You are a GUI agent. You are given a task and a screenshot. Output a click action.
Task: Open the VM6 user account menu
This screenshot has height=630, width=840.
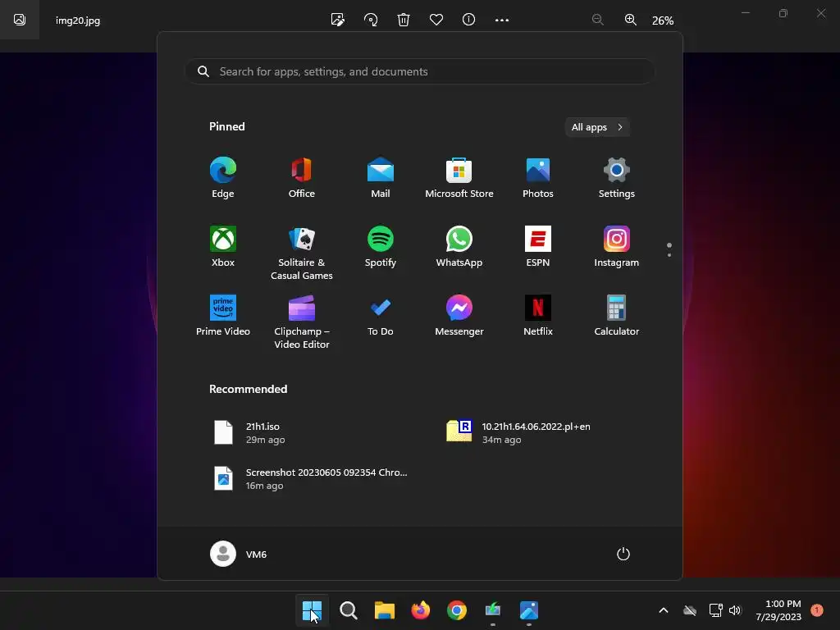239,554
